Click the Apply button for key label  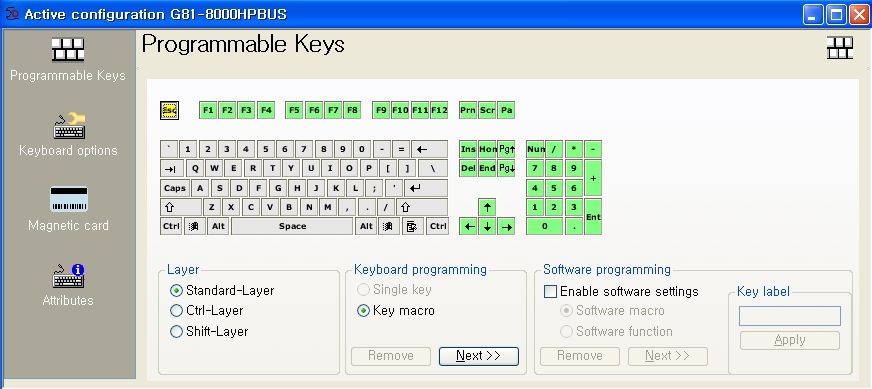coord(790,341)
